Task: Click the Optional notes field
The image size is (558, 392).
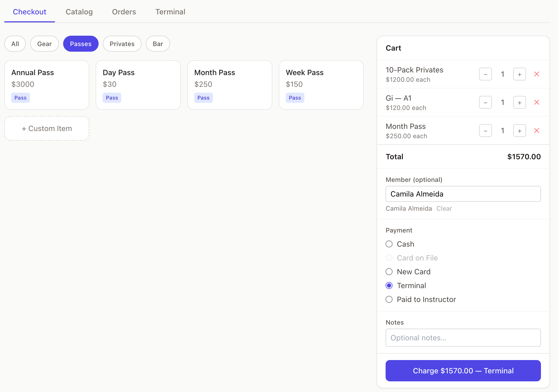Action: pyautogui.click(x=463, y=338)
